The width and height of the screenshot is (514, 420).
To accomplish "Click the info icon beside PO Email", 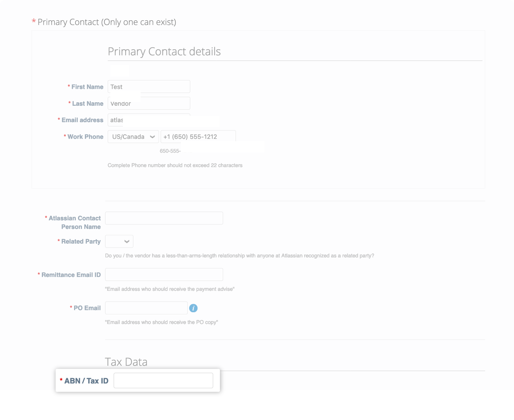I will [193, 308].
